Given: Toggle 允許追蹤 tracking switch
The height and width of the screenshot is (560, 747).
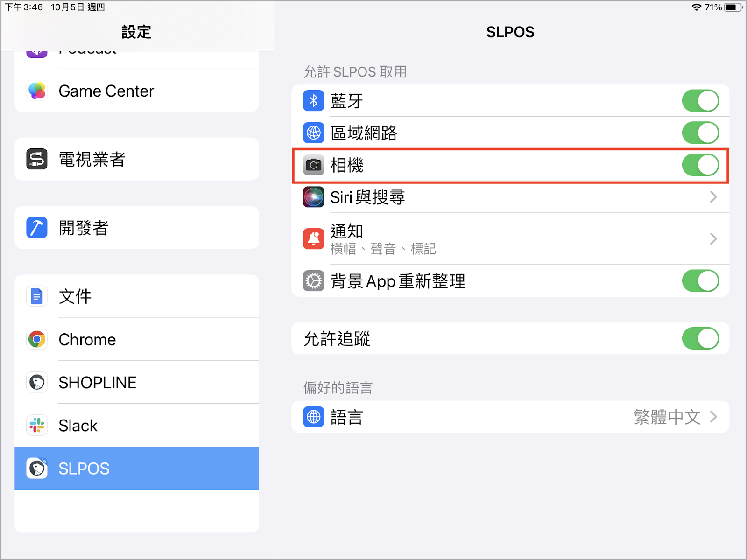Looking at the screenshot, I should click(700, 338).
